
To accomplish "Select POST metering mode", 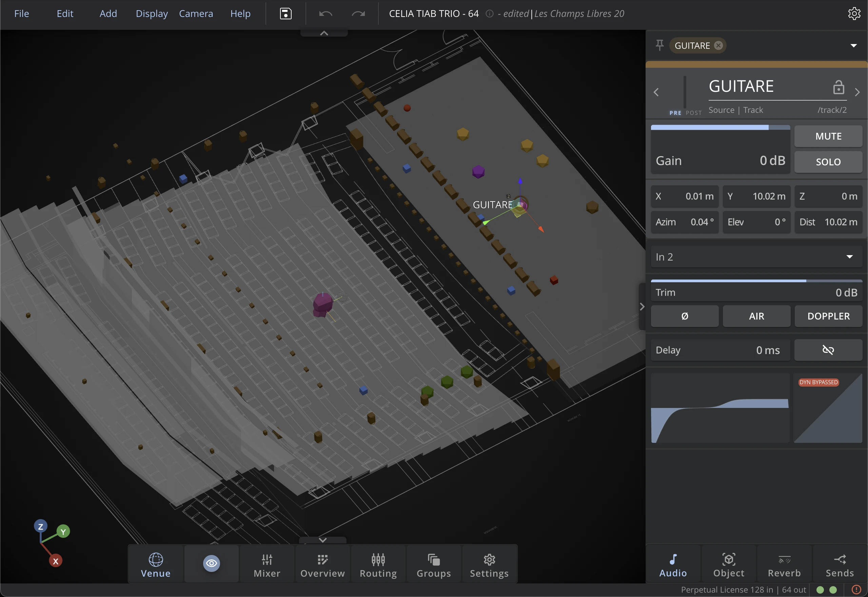I will point(694,112).
